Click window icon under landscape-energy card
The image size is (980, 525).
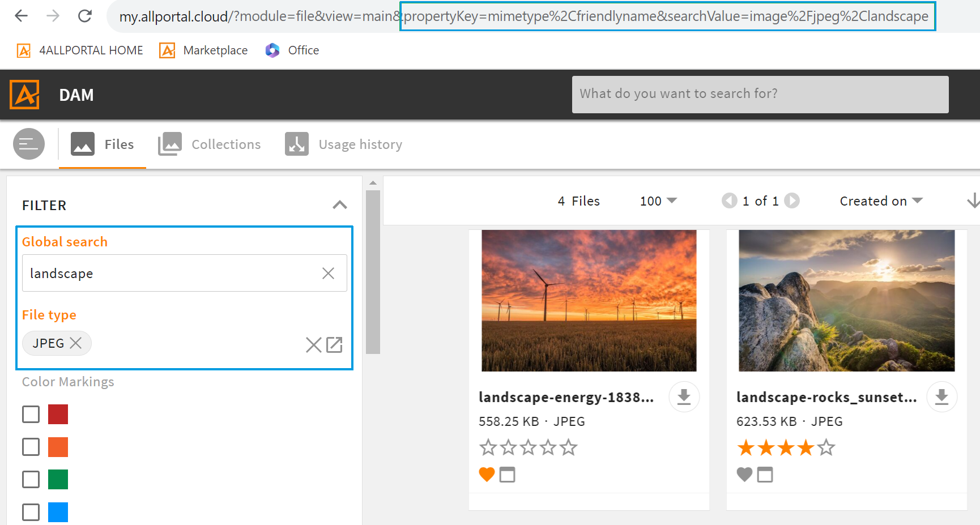tap(508, 475)
